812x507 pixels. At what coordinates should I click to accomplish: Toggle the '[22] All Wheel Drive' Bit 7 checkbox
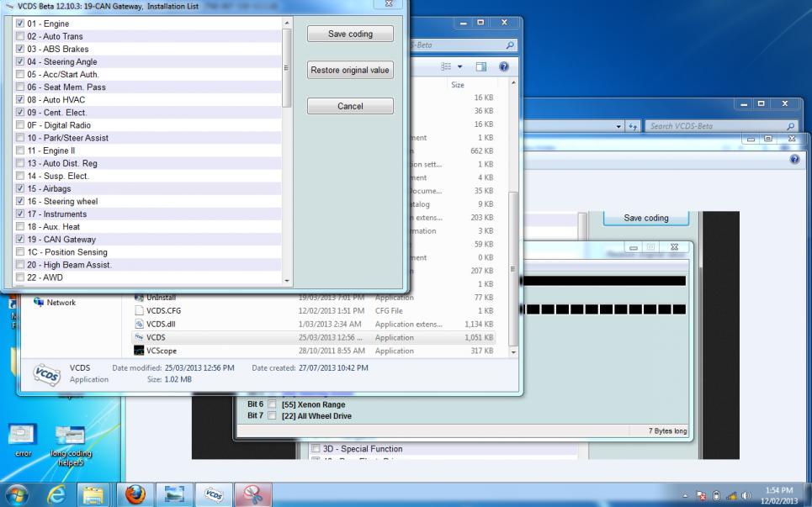point(273,415)
